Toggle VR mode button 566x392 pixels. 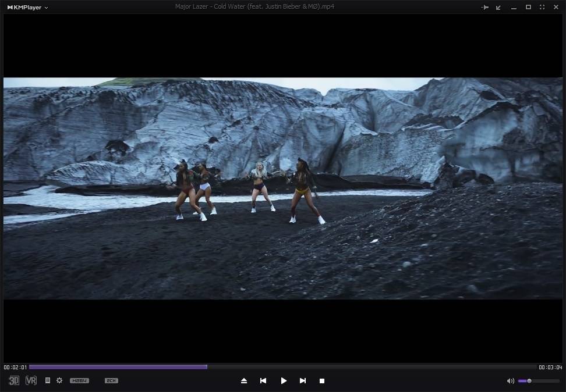(x=31, y=380)
